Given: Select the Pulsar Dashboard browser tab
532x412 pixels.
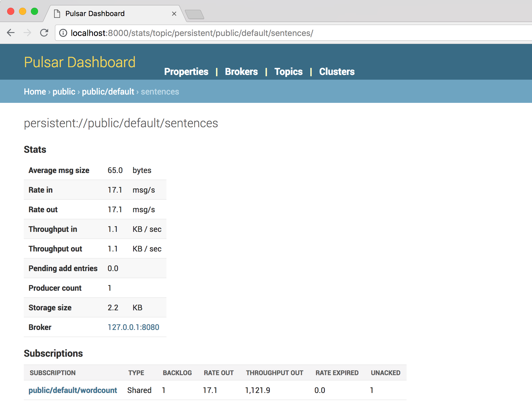Looking at the screenshot, I should point(115,14).
